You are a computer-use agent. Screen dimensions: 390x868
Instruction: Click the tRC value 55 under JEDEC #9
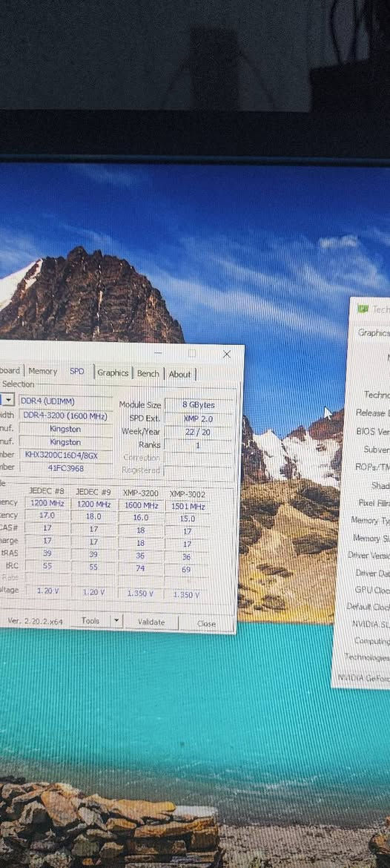pos(93,568)
